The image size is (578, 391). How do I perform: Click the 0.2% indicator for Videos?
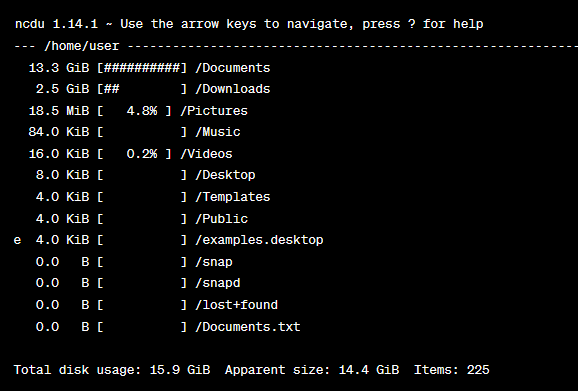[142, 154]
